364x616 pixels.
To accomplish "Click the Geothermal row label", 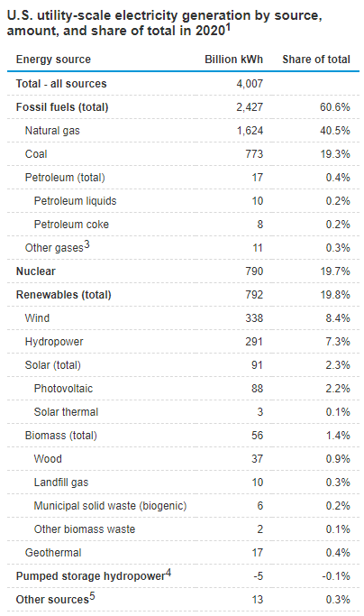I will [x=53, y=553].
